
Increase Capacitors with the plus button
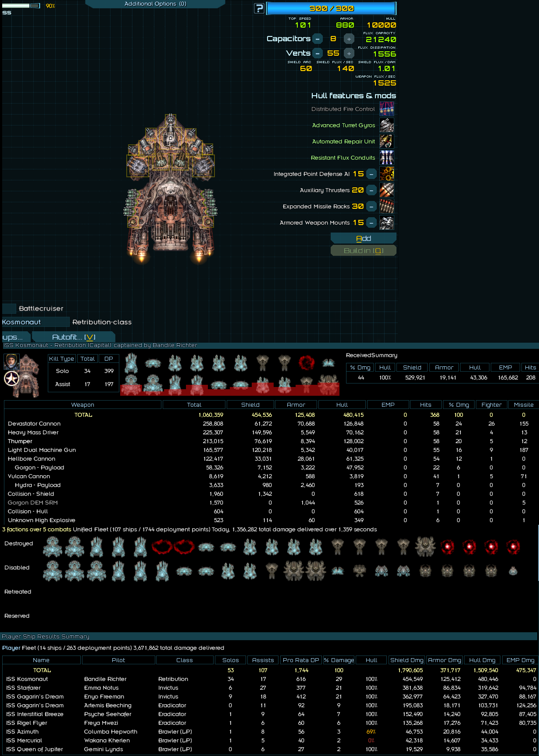click(349, 39)
